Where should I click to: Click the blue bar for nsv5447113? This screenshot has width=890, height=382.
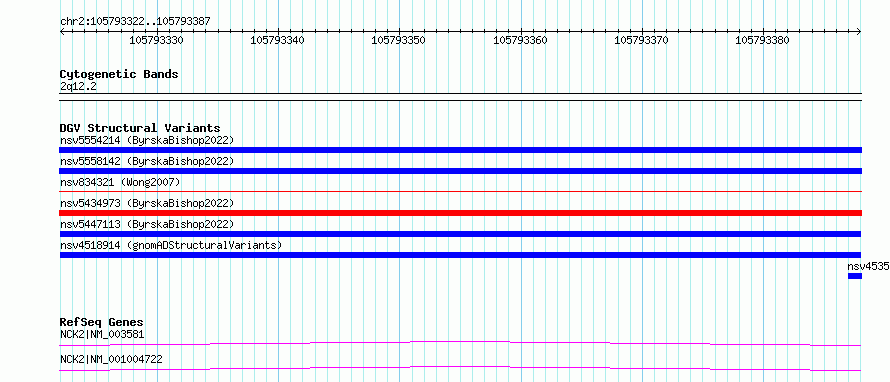tap(460, 234)
